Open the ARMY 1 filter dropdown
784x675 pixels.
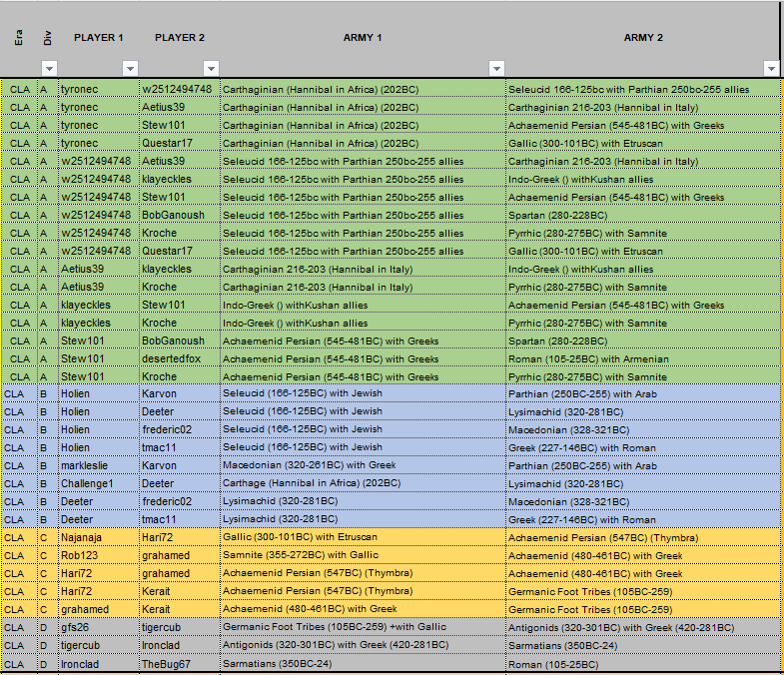[496, 68]
